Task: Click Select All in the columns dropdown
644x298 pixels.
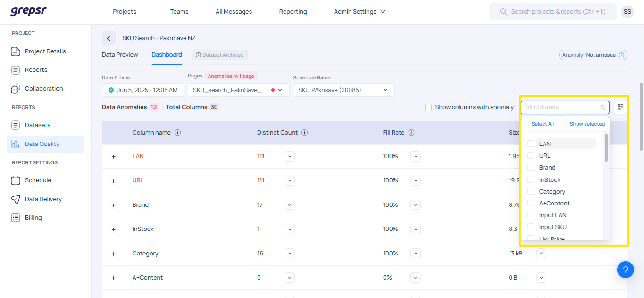Action: 543,124
